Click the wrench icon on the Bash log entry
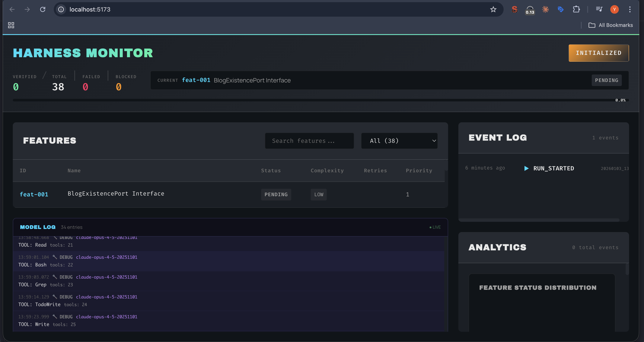Image resolution: width=644 pixels, height=342 pixels. pos(55,257)
